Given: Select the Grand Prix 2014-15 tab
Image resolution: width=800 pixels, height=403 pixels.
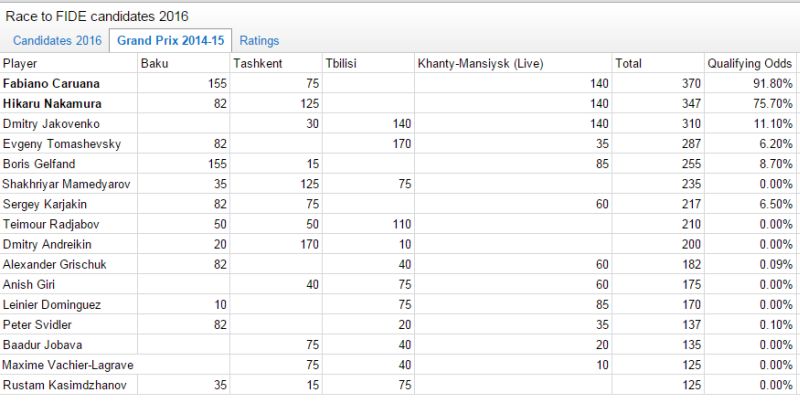Looking at the screenshot, I should 170,41.
